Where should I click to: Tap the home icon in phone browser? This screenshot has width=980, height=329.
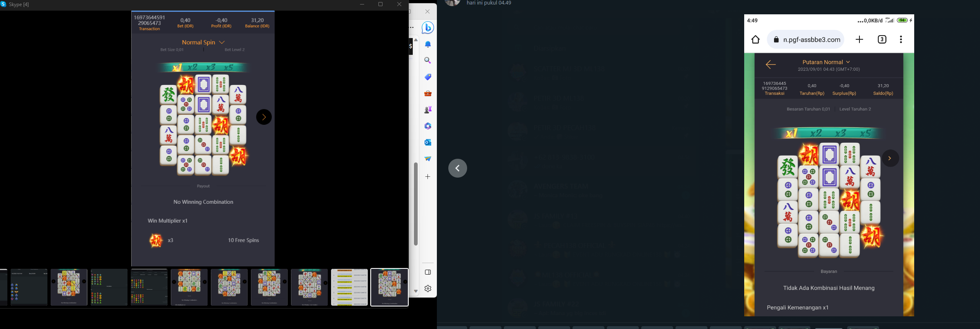[756, 40]
